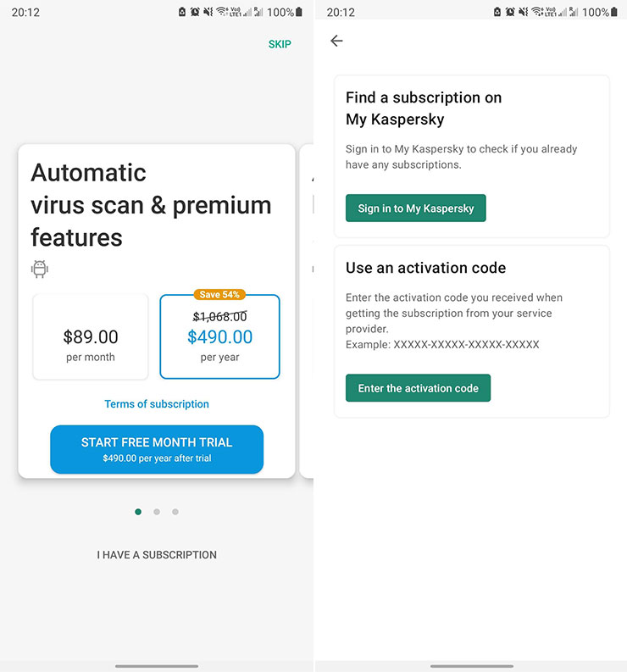
Task: Select the $490.00 per year plan
Action: 219,337
